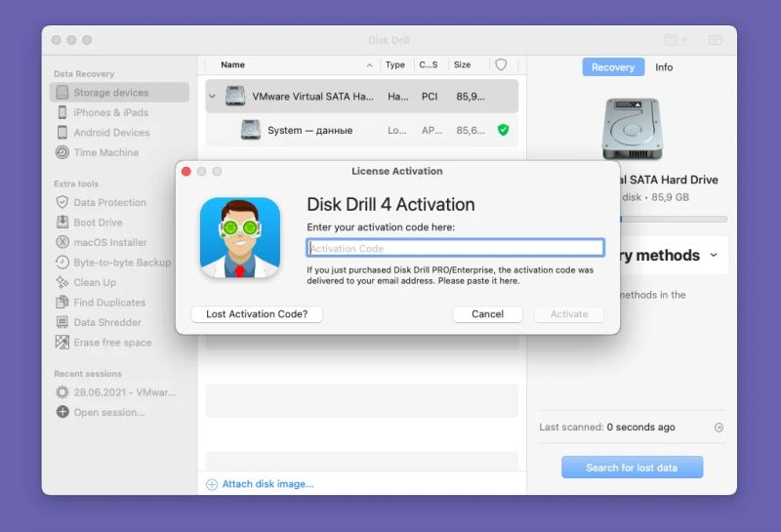Sort by Name column sort arrow
Viewport: 781px width, 532px height.
pyautogui.click(x=369, y=65)
